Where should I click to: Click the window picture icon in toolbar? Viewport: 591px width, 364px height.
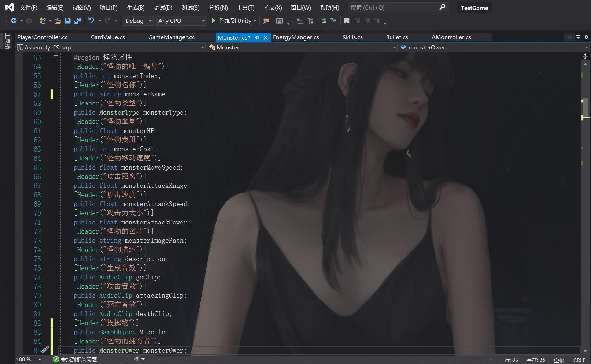pos(280,21)
